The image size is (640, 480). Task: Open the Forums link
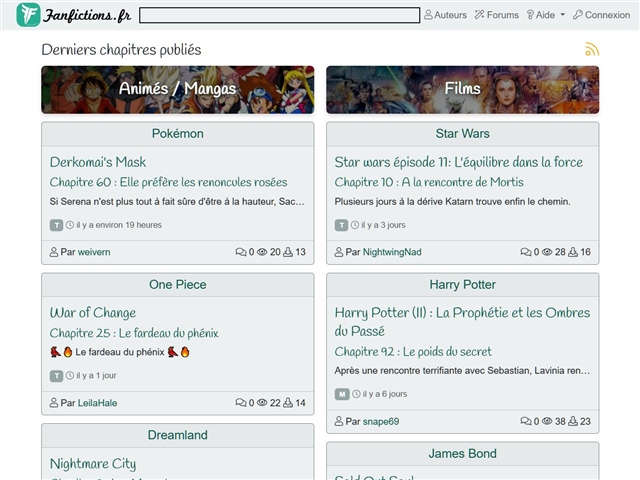click(x=497, y=15)
